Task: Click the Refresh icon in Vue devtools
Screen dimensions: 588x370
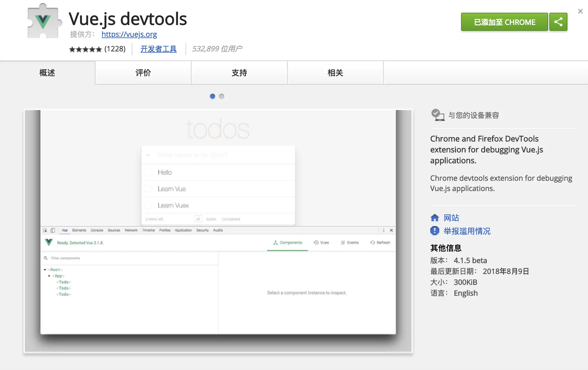Action: pyautogui.click(x=372, y=242)
